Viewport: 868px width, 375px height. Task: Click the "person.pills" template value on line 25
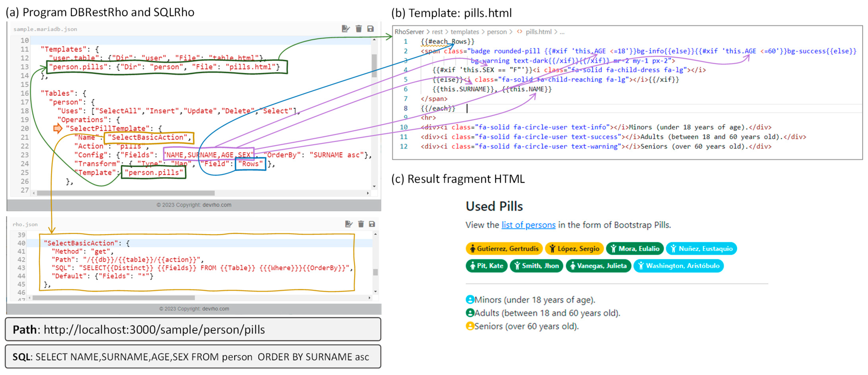click(x=154, y=173)
